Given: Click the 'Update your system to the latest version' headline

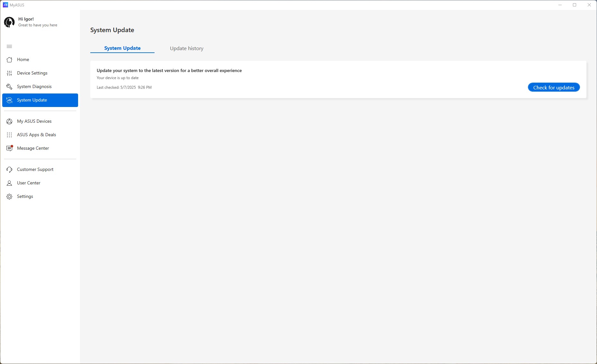Looking at the screenshot, I should 169,70.
